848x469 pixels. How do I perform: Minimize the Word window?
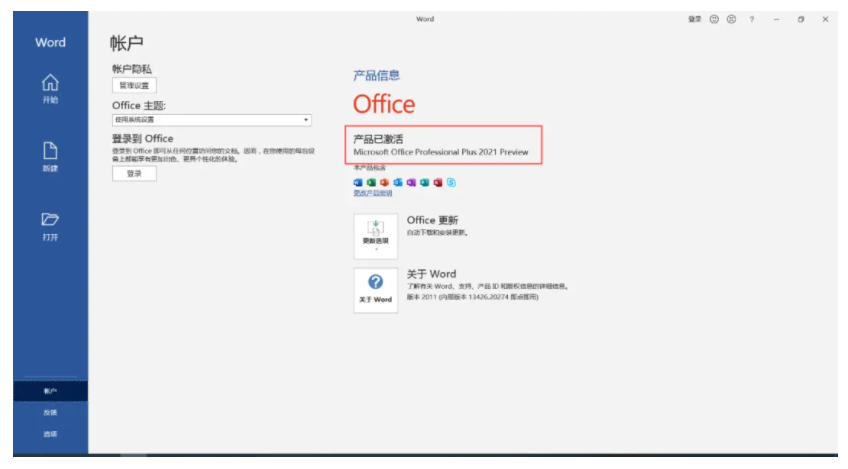point(777,19)
